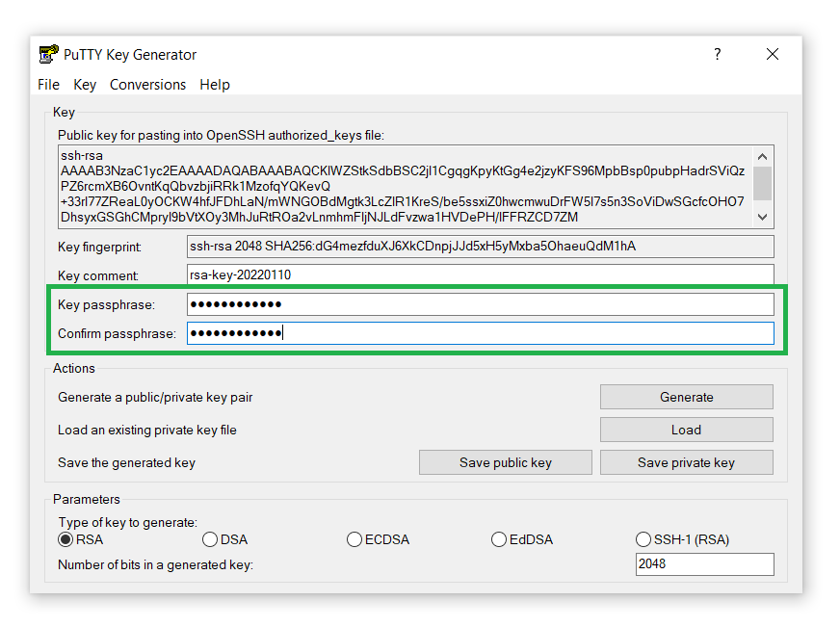Click 'Load an existing private key file' text

146,430
